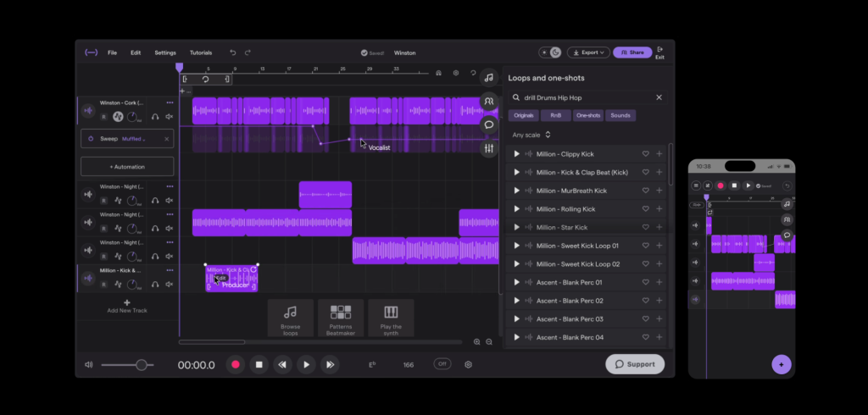Viewport: 868px width, 415px height.
Task: Open the mixer sliders icon
Action: 488,149
